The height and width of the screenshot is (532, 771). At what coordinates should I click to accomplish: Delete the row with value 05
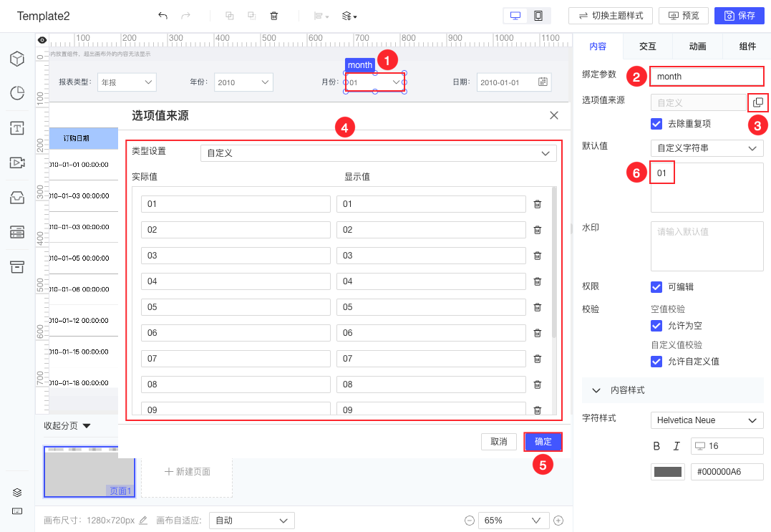[538, 307]
